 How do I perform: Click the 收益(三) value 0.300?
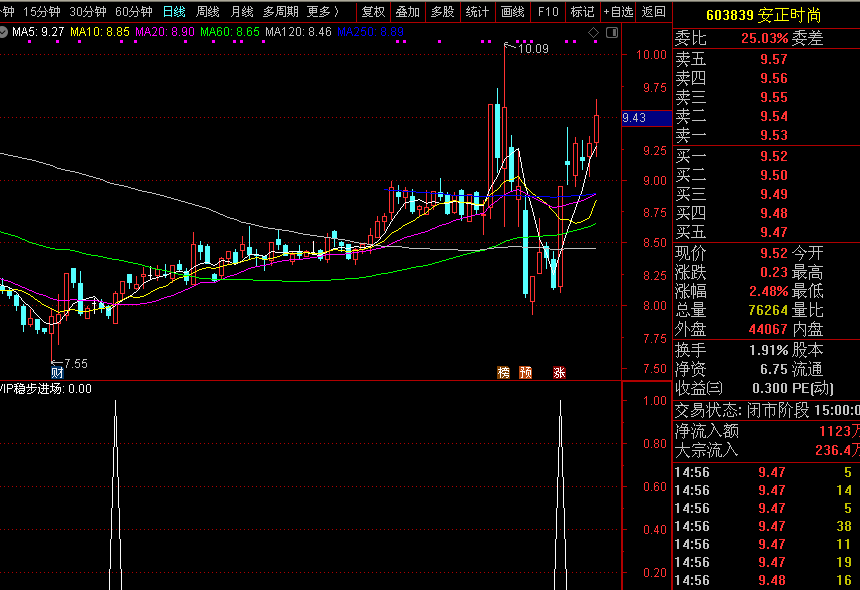pyautogui.click(x=770, y=389)
